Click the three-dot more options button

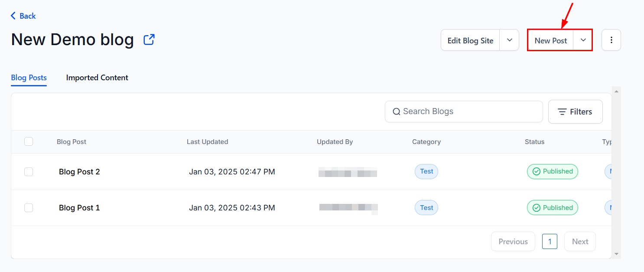[x=611, y=40]
